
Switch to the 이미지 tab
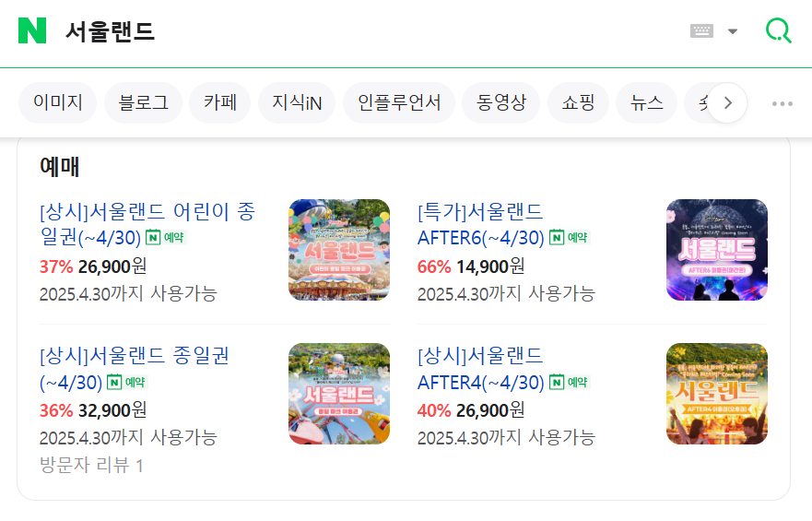[x=57, y=102]
